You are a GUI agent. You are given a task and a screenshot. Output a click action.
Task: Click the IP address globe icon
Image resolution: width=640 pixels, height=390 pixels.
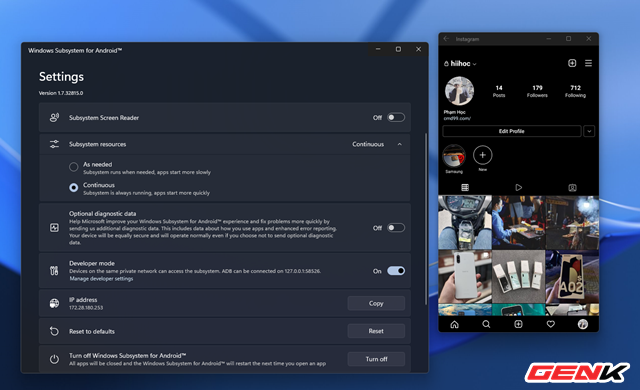[54, 304]
